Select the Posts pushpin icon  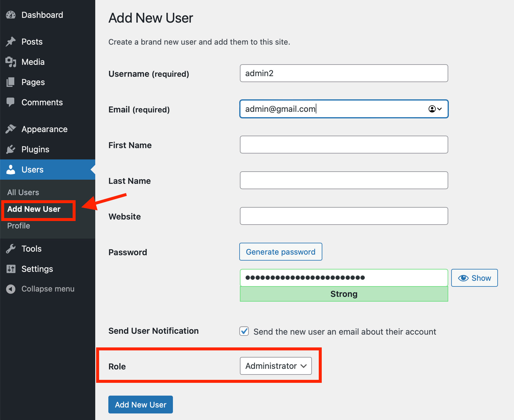[x=11, y=41]
